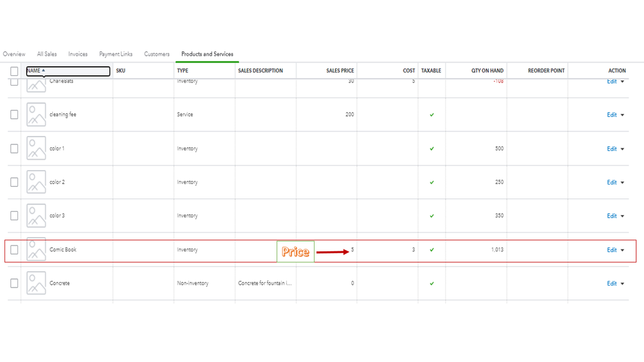Viewport: 644px width, 362px height.
Task: Click the SALES PRICE column header
Action: (x=340, y=71)
